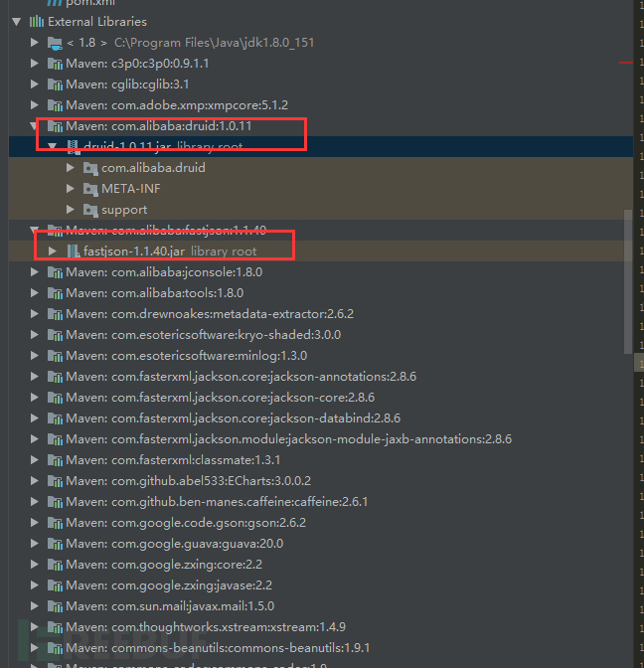Click the minlog library icon
644x668 pixels.
pos(55,356)
